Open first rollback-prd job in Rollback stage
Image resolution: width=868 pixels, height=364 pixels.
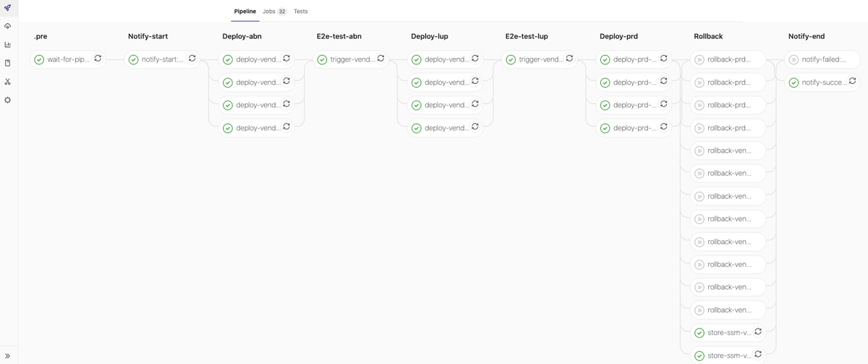coord(728,59)
